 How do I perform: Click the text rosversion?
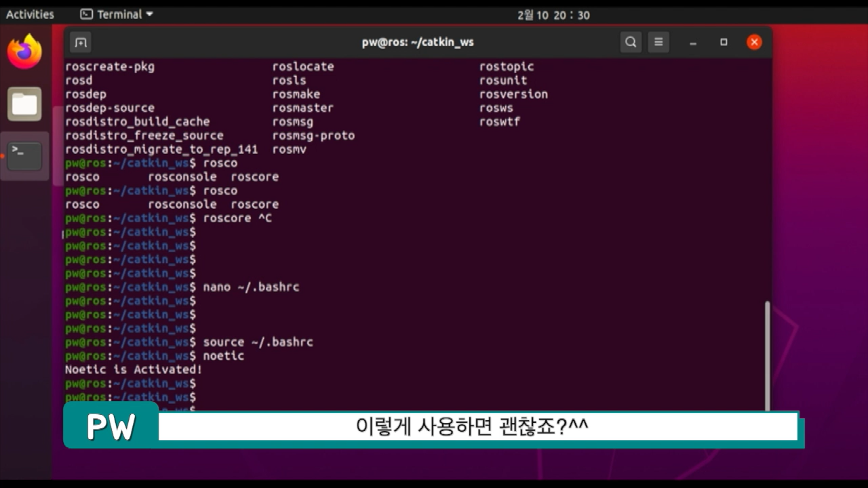[x=513, y=94]
